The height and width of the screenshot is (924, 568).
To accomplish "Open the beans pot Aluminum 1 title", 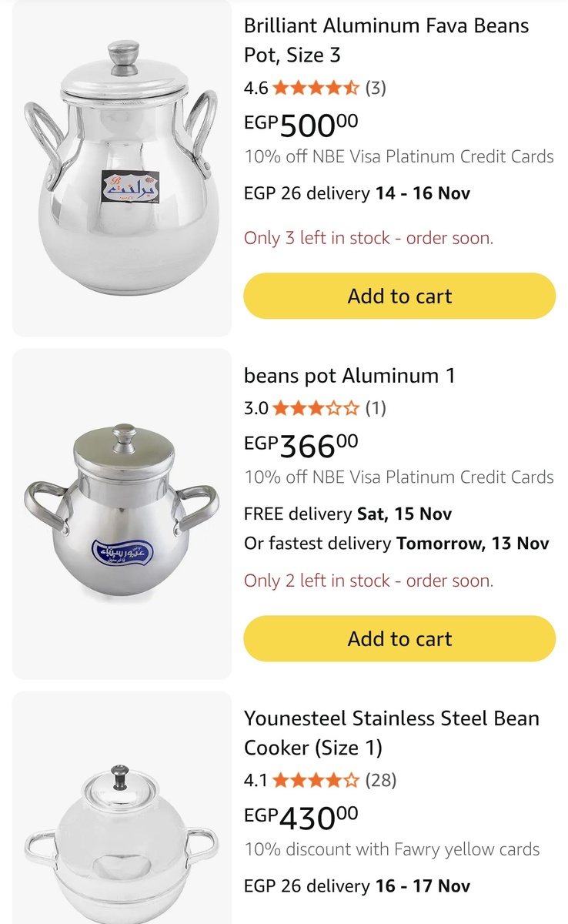I will (x=349, y=376).
